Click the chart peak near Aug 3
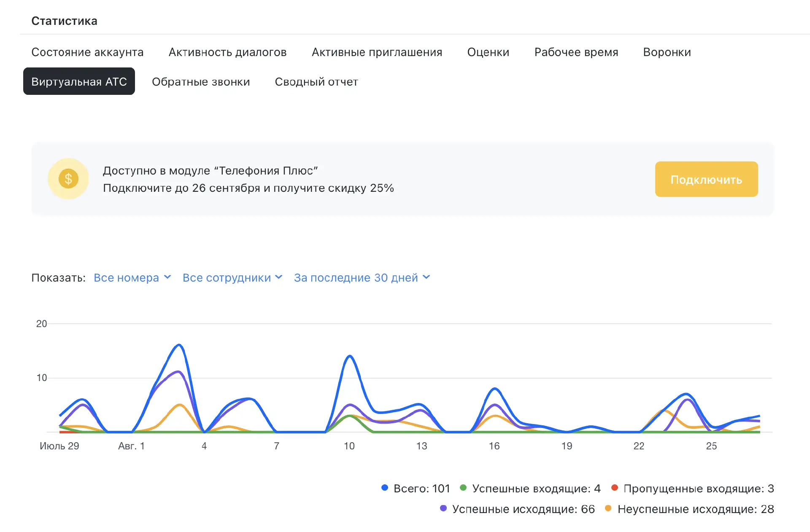The height and width of the screenshot is (532, 810). [x=179, y=345]
